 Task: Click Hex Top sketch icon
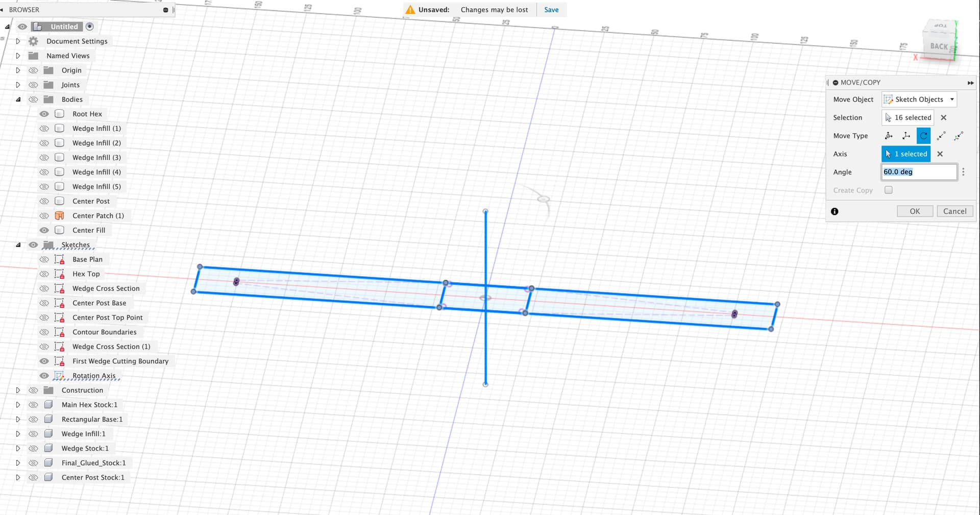pyautogui.click(x=59, y=274)
